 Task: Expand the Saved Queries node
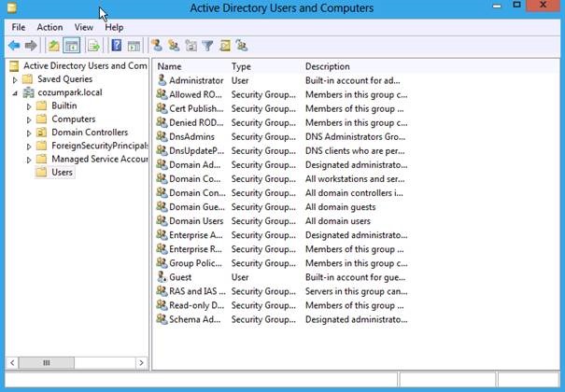click(15, 80)
